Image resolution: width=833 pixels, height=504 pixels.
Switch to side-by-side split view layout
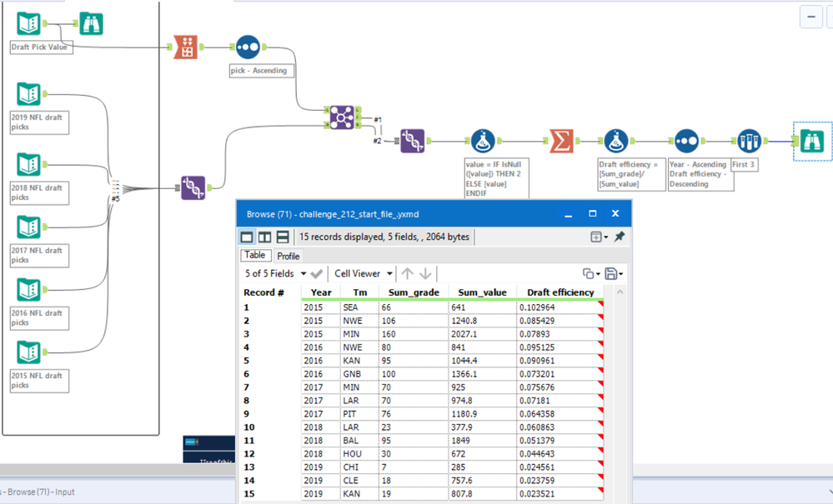[264, 237]
